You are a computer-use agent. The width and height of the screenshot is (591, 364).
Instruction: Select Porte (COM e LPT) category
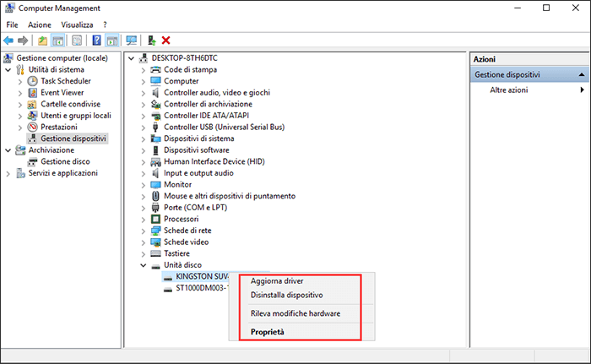coord(196,208)
